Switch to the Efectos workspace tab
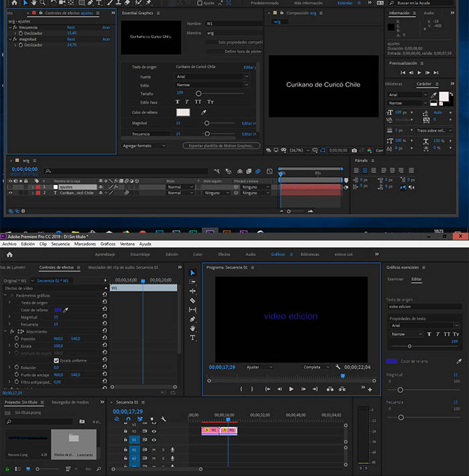Viewport: 469px width, 476px height. pyautogui.click(x=224, y=254)
